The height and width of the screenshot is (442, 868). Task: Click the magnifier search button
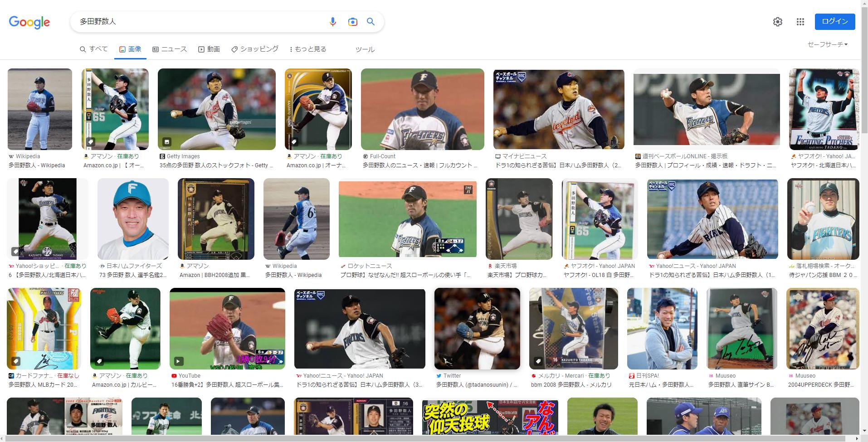pos(371,22)
